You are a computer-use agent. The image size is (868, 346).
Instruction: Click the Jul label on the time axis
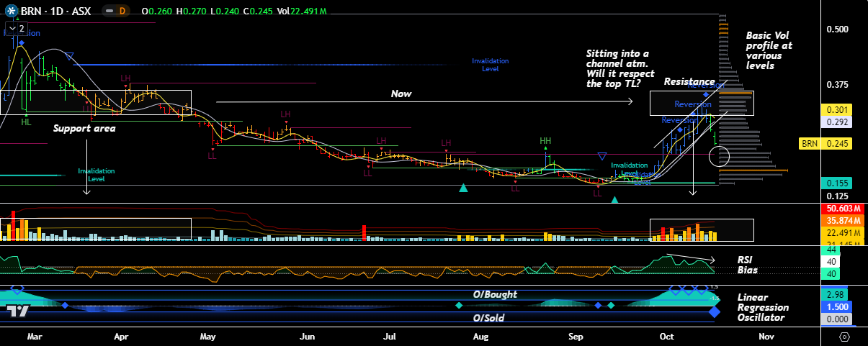coord(391,336)
